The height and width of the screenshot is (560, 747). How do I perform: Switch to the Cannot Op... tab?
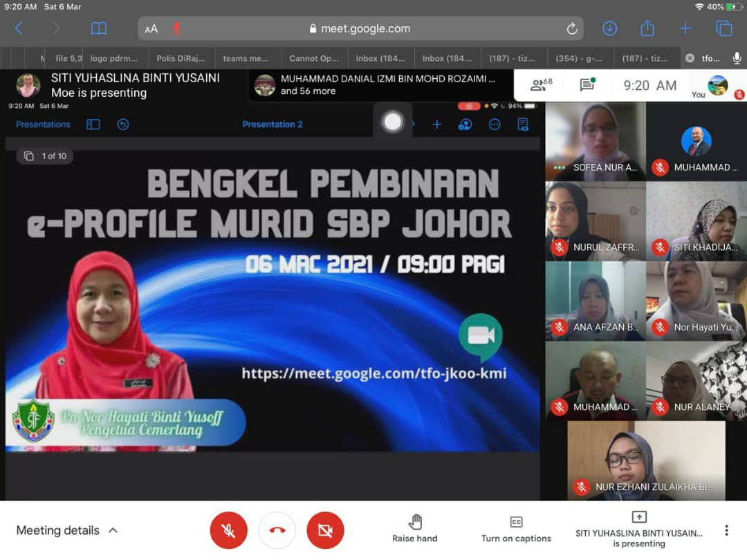point(313,59)
